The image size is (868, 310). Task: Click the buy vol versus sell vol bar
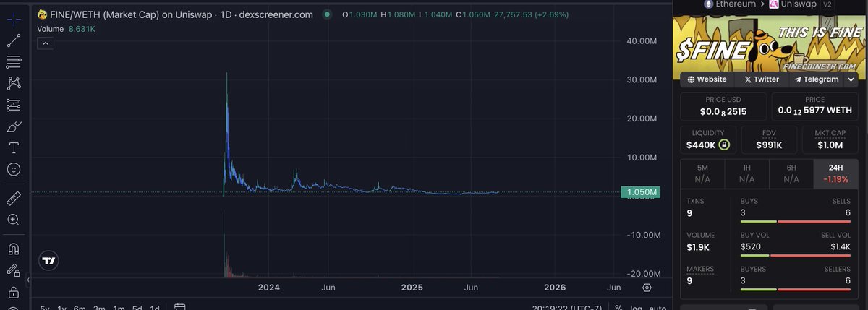795,256
